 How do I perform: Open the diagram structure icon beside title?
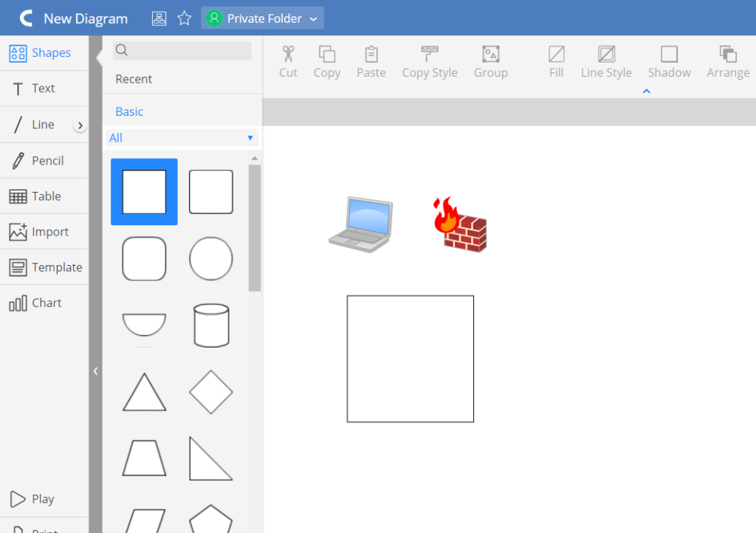159,18
